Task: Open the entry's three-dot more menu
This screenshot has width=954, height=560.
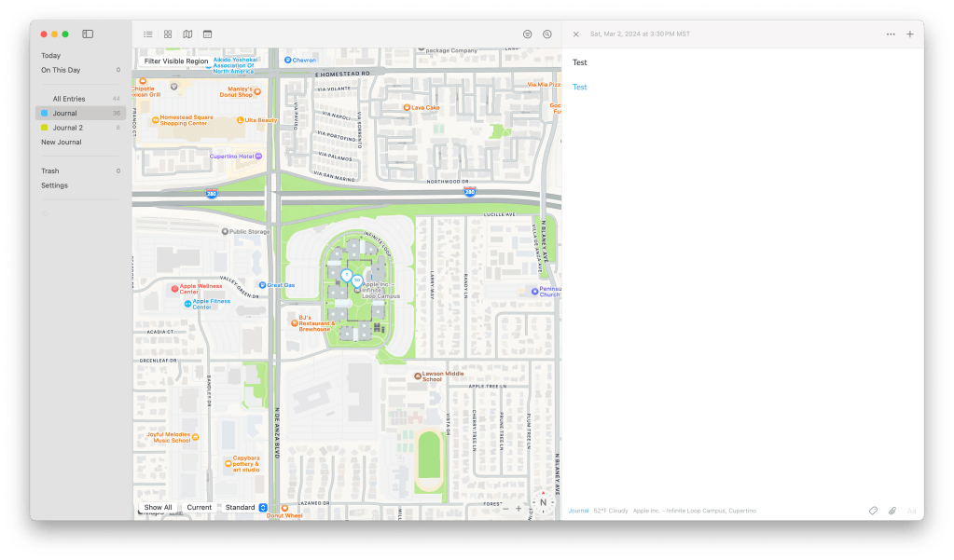Action: [x=891, y=34]
